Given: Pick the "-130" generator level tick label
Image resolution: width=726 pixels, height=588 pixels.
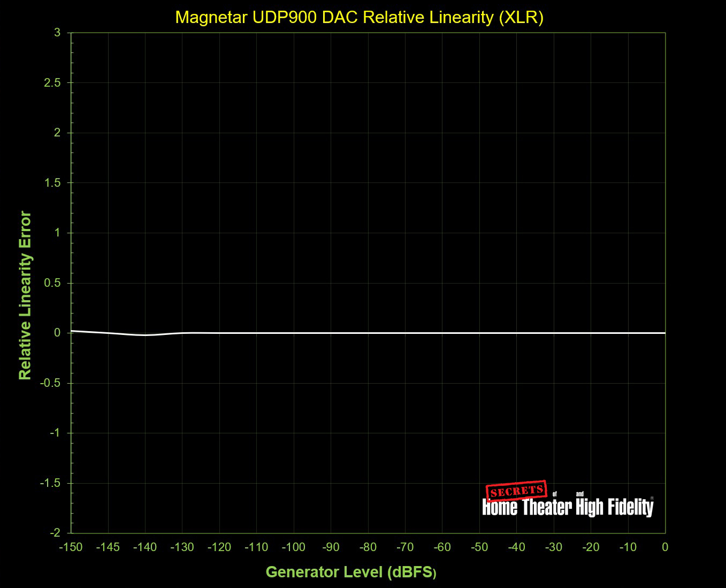Looking at the screenshot, I should pyautogui.click(x=182, y=547).
